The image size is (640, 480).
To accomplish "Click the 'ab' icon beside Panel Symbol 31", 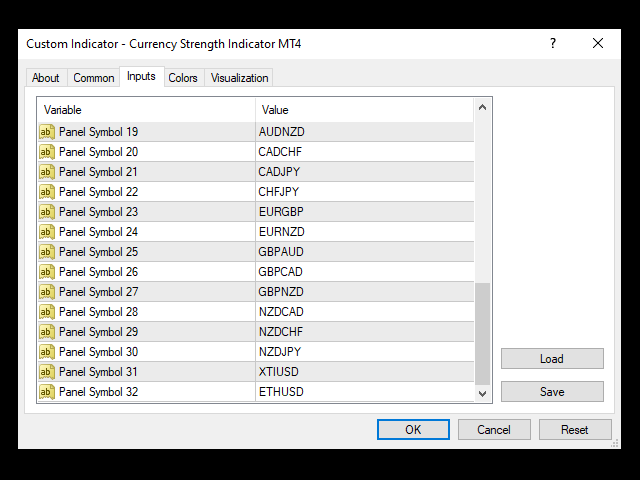I will tap(47, 372).
